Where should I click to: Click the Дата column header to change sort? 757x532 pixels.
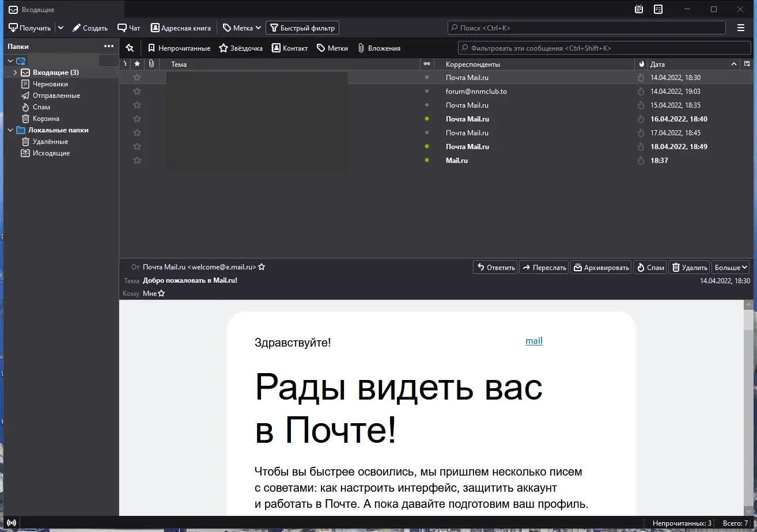(x=693, y=64)
